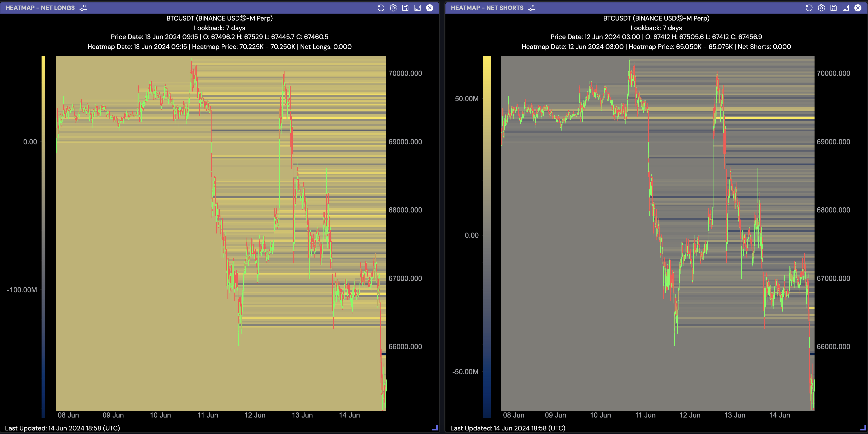The height and width of the screenshot is (434, 868).
Task: Click Net Longs panel resize corner handle
Action: [x=435, y=428]
